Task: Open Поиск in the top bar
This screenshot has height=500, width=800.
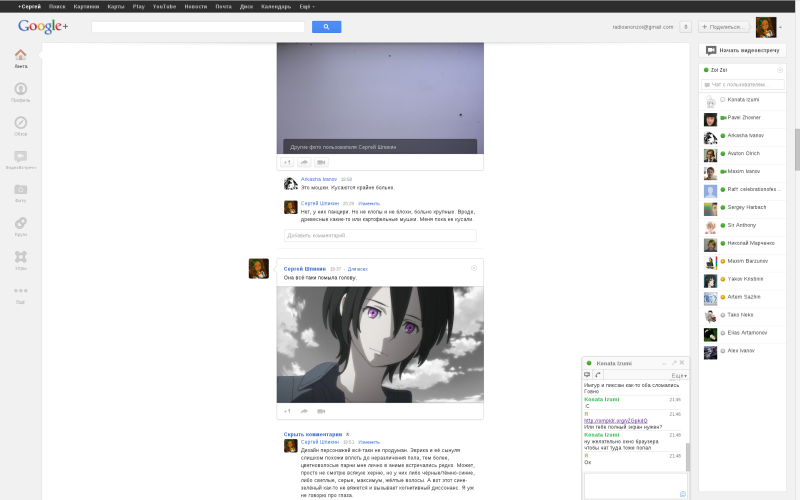Action: coord(57,7)
